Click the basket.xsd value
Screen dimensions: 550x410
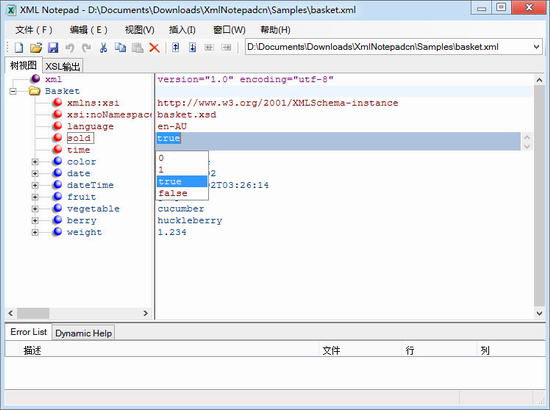187,115
